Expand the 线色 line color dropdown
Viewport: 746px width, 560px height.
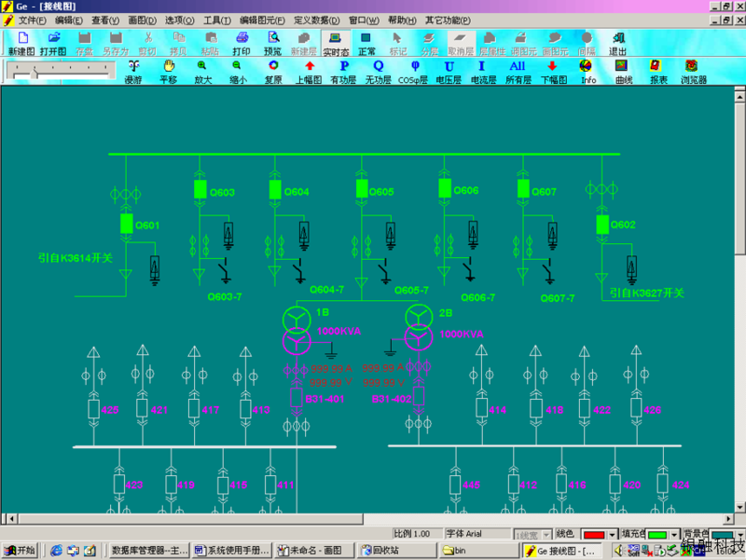[612, 536]
